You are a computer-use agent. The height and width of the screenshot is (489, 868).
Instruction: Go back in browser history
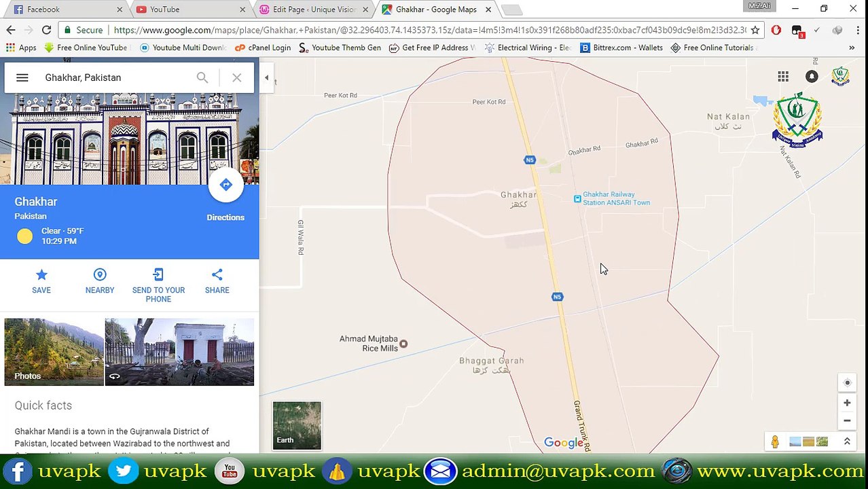click(11, 30)
